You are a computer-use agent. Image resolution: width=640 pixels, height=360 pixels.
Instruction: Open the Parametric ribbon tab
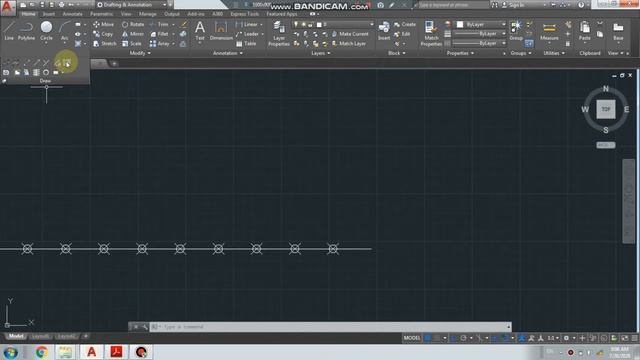click(x=101, y=14)
